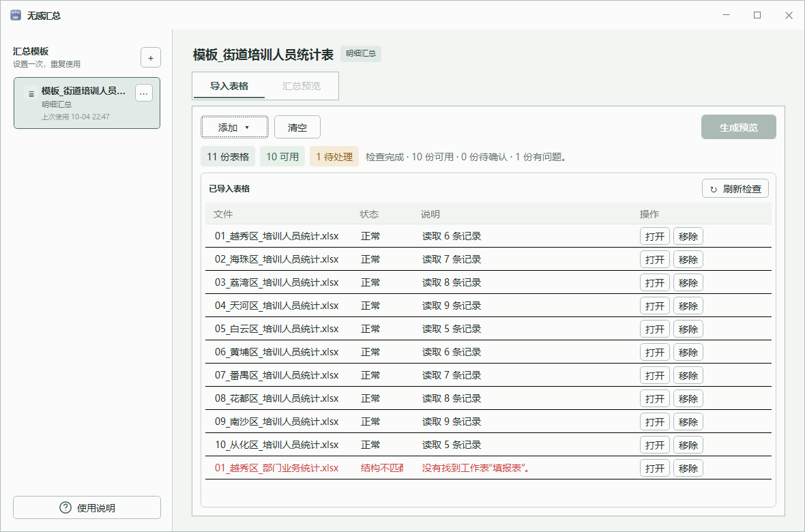Open the 05_白云区 file with 打开

pyautogui.click(x=655, y=329)
